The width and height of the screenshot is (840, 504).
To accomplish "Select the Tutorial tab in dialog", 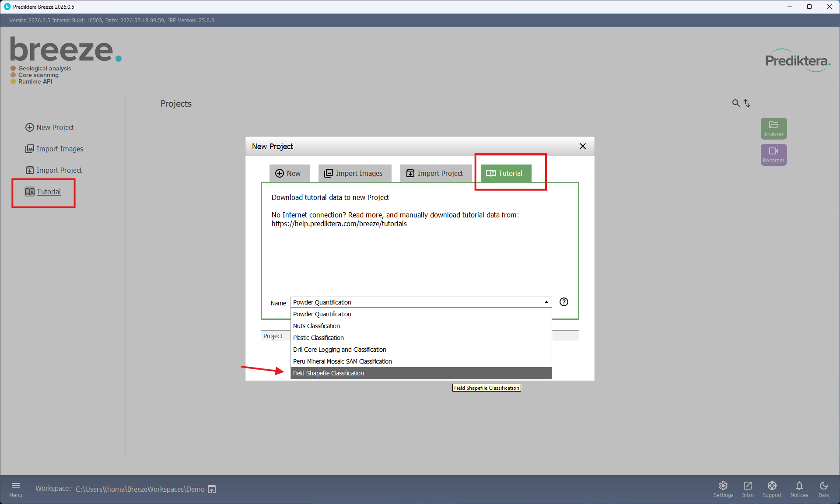I will [x=506, y=173].
